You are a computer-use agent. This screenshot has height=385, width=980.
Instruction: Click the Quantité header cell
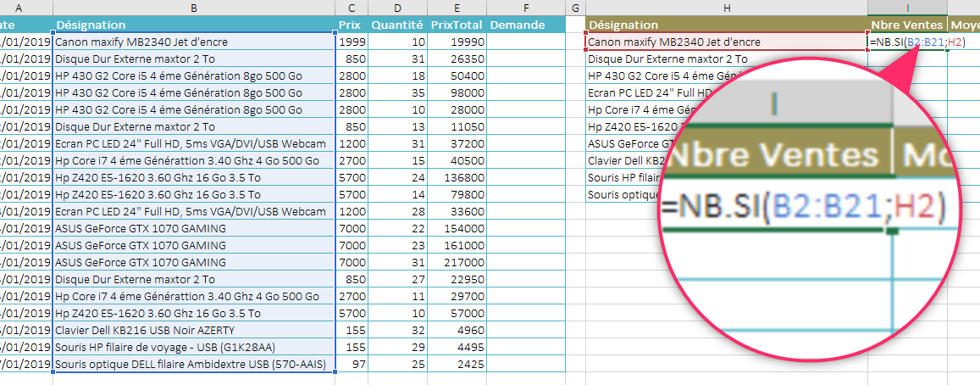point(397,25)
